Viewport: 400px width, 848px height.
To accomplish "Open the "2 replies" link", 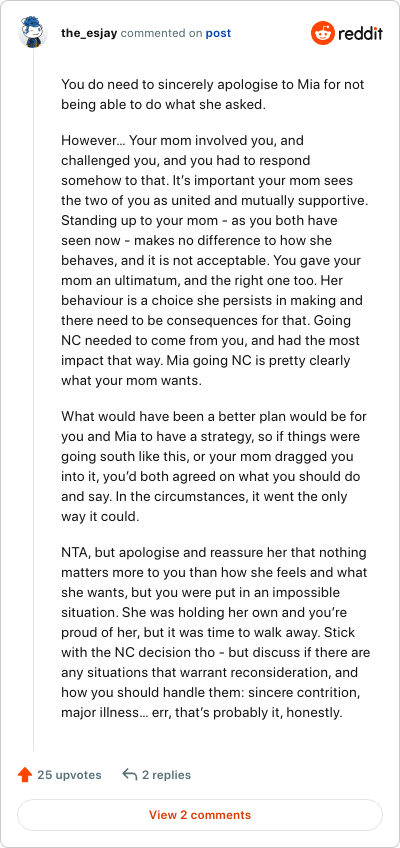I will coord(166,775).
